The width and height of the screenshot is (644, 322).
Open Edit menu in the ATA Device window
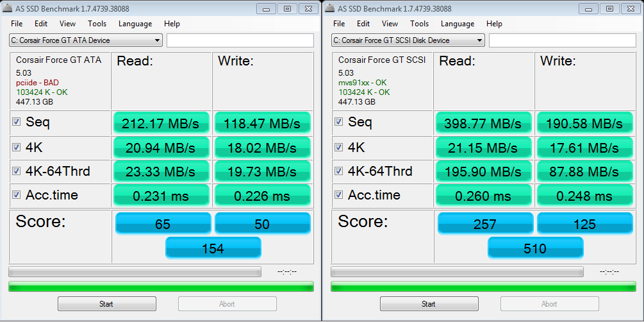point(41,24)
